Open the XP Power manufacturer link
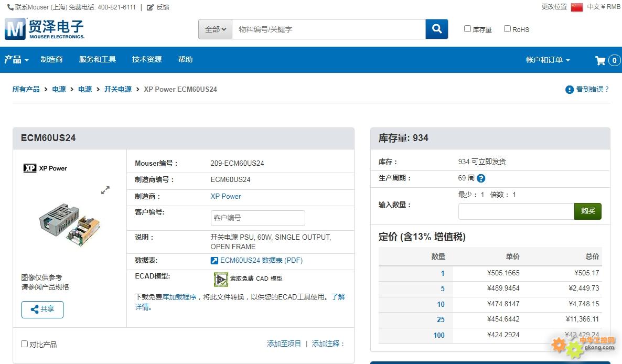Viewport: 622px width, 364px height. point(226,196)
